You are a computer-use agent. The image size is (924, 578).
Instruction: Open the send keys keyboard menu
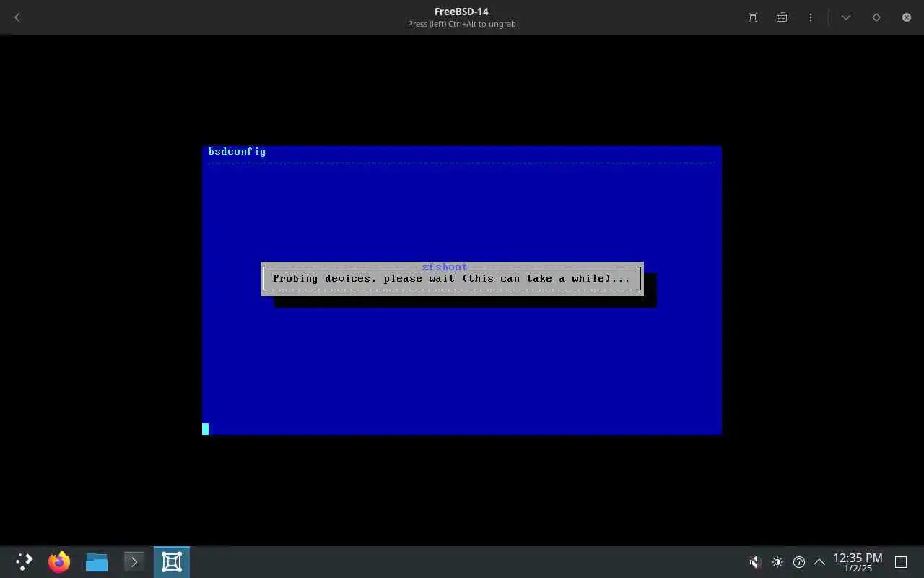(782, 17)
